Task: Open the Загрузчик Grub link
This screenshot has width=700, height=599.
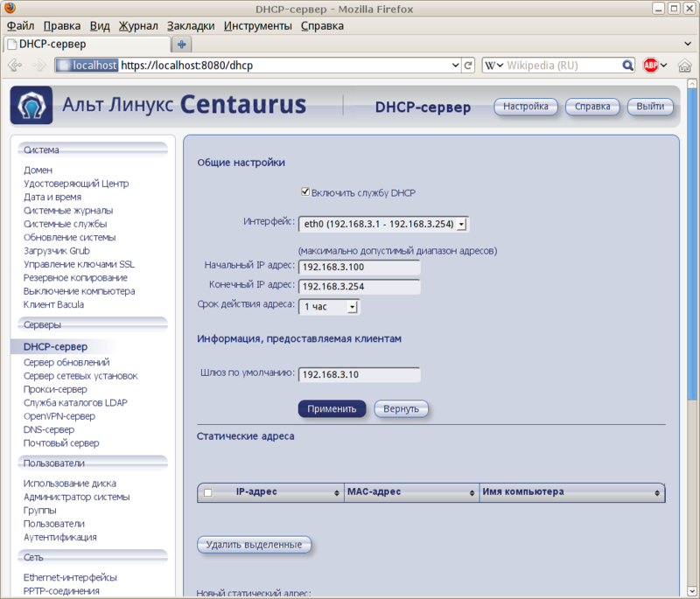Action: (x=57, y=251)
